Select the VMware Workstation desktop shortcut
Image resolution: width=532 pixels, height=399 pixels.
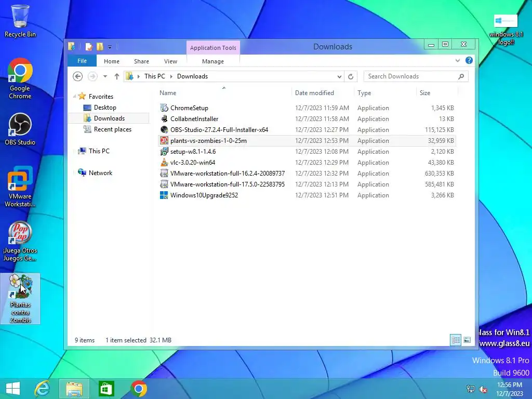point(20,187)
